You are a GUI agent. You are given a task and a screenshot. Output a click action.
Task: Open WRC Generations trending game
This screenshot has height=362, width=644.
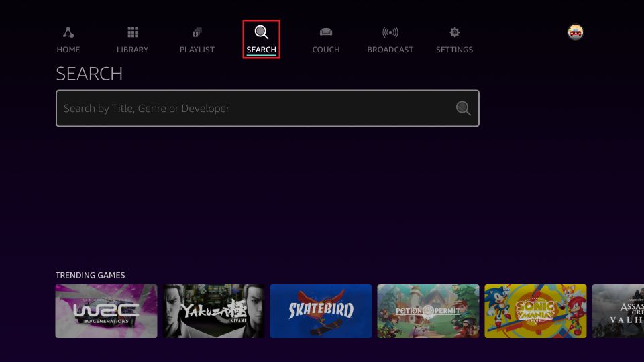(x=107, y=311)
